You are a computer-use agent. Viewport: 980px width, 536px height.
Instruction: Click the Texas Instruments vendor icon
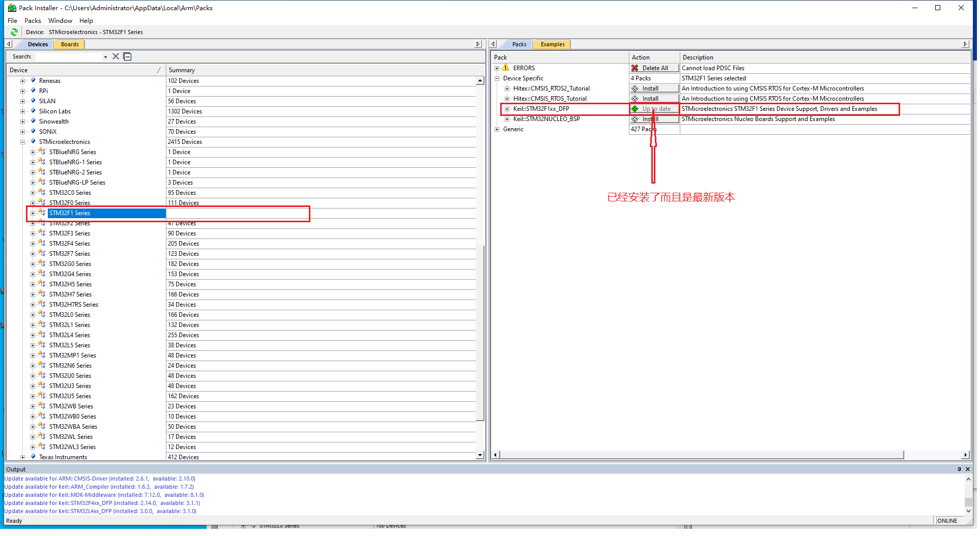[33, 457]
